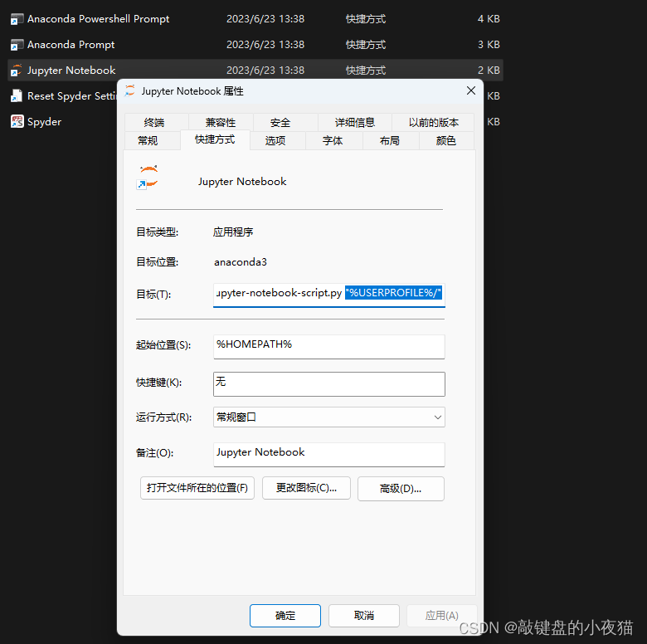Open the 字体 tab
This screenshot has height=644, width=647.
(x=333, y=141)
